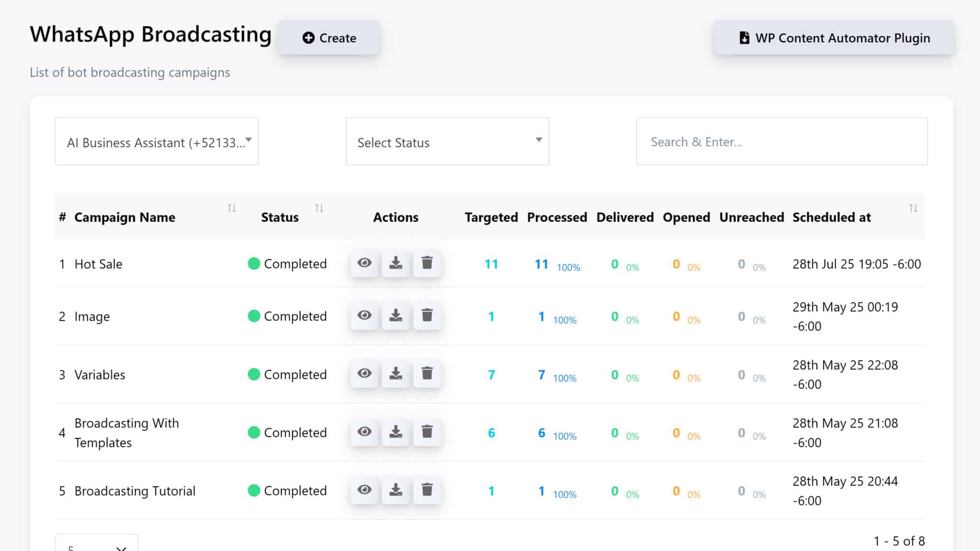Delete the Hot Sale campaign
The width and height of the screenshot is (980, 551).
click(427, 264)
